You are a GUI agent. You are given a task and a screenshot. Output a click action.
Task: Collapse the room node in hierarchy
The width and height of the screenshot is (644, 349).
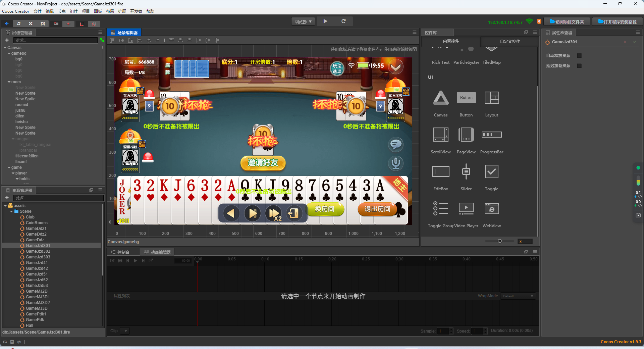[x=8, y=82]
